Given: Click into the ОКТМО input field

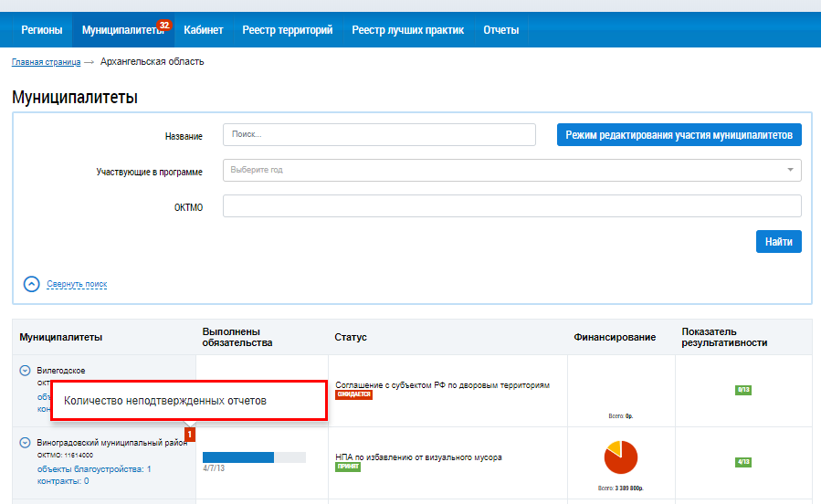Looking at the screenshot, I should [x=511, y=206].
